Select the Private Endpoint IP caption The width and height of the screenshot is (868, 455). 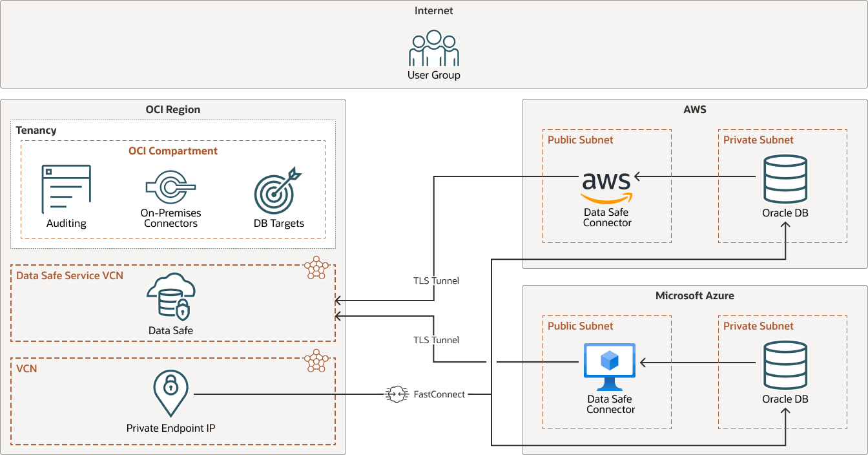[x=170, y=428]
